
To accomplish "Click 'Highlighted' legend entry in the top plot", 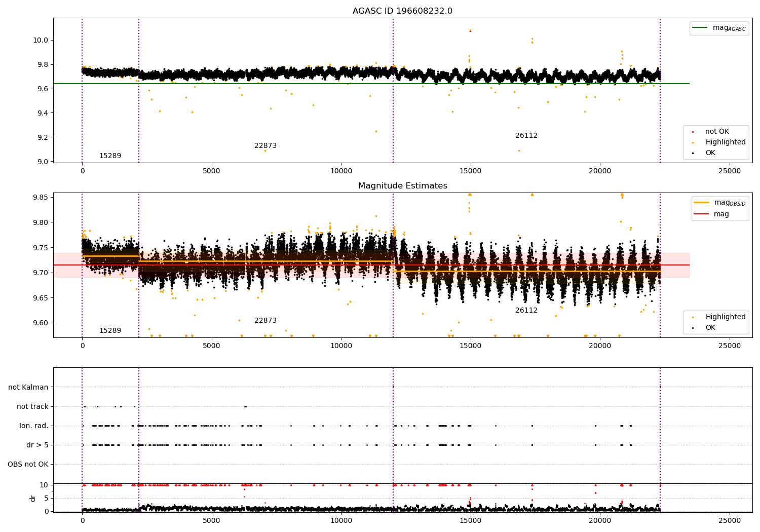I will coord(725,142).
